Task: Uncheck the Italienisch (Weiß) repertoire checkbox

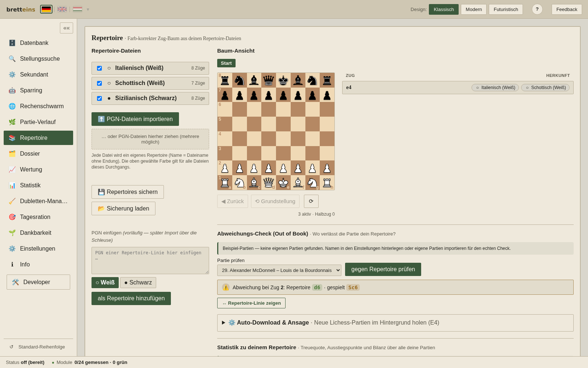Action: point(99,68)
